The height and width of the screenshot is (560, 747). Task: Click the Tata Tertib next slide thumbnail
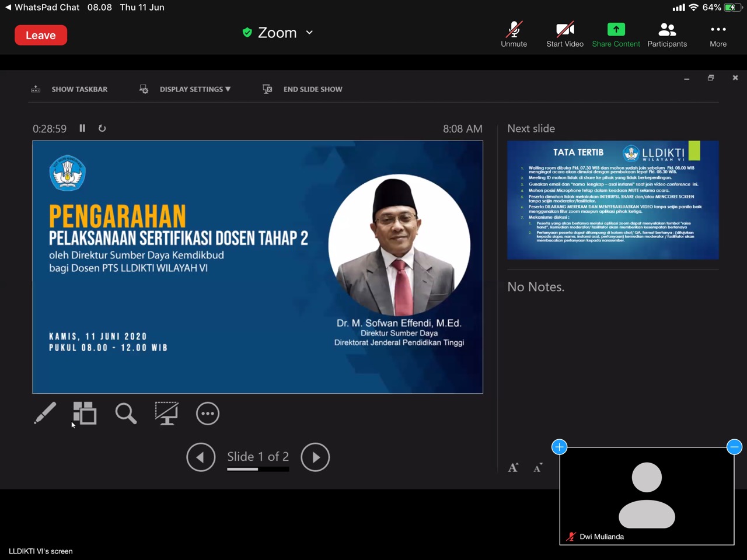coord(613,200)
